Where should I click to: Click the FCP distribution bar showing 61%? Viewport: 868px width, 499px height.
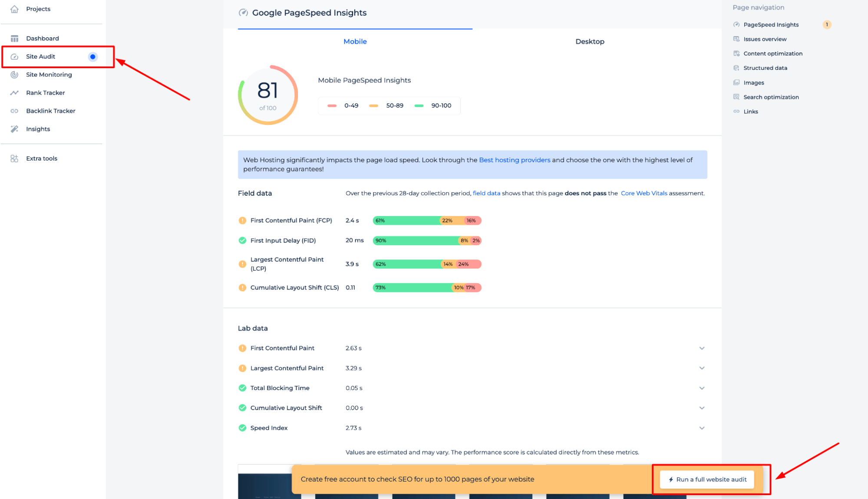(x=427, y=220)
